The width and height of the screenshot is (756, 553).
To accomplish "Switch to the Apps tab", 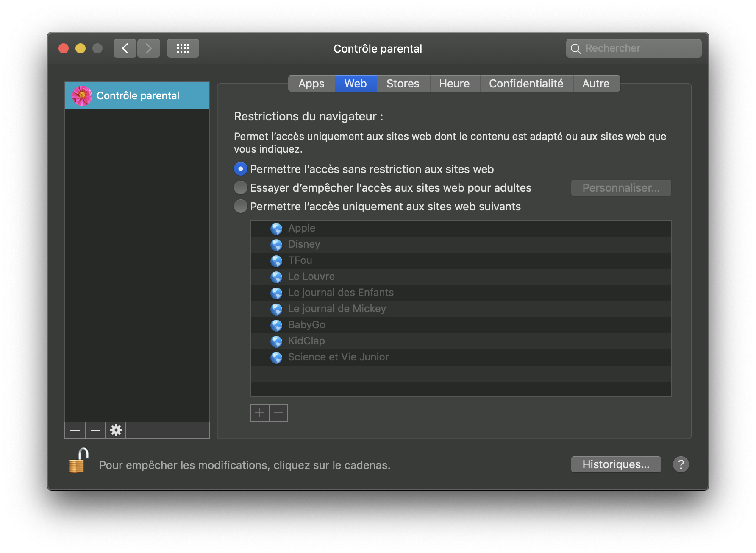I will (311, 84).
